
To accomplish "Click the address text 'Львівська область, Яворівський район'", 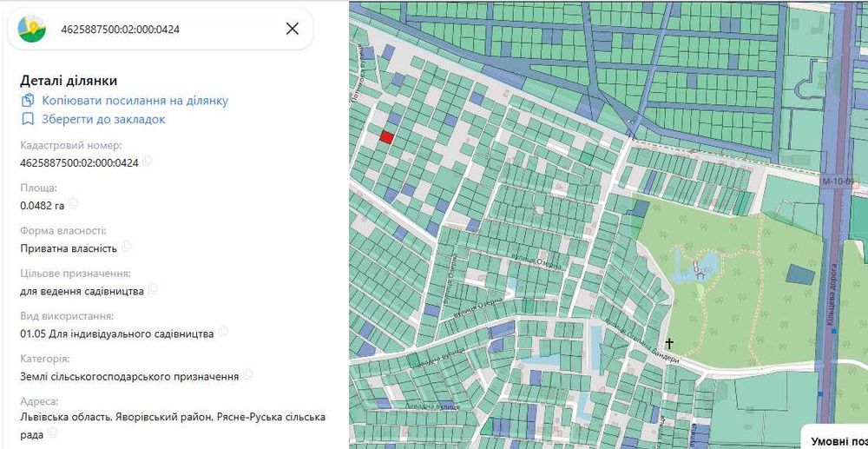I will pyautogui.click(x=115, y=417).
